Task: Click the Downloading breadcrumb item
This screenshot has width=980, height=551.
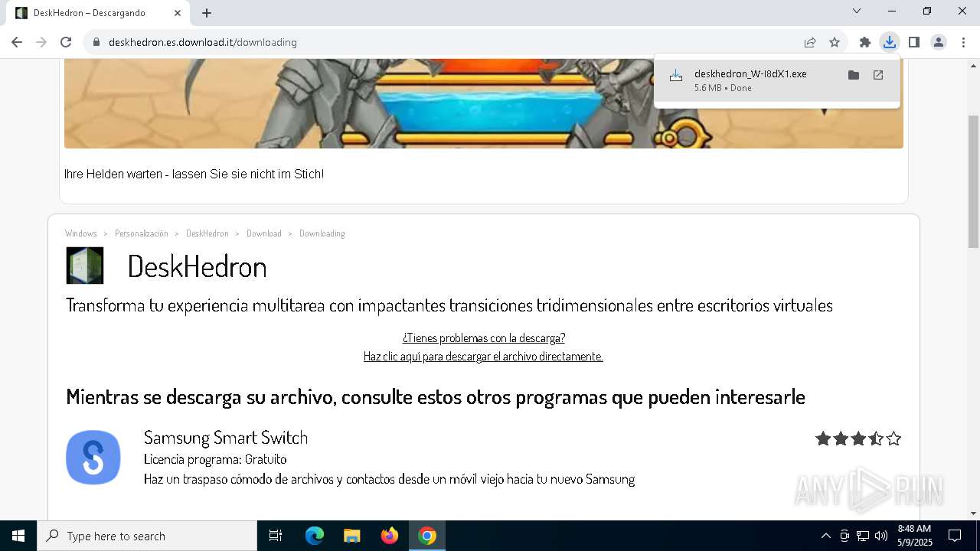Action: [322, 233]
